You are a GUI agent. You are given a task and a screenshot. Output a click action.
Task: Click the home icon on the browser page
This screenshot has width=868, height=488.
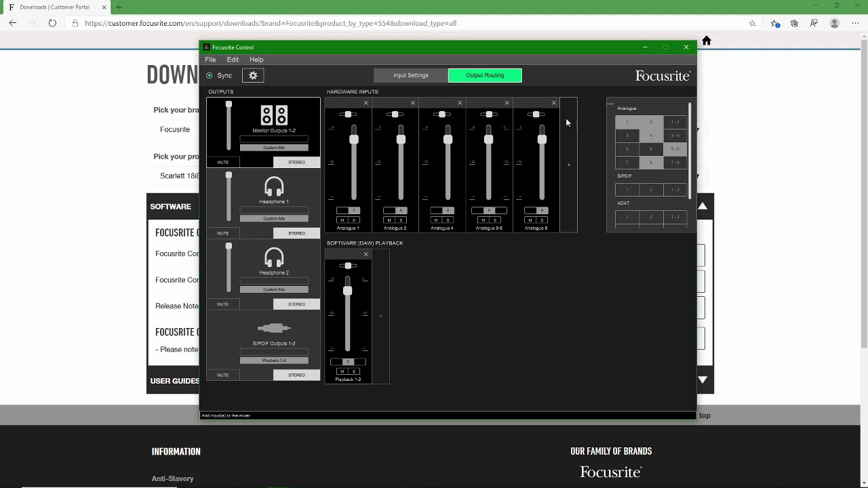[707, 41]
